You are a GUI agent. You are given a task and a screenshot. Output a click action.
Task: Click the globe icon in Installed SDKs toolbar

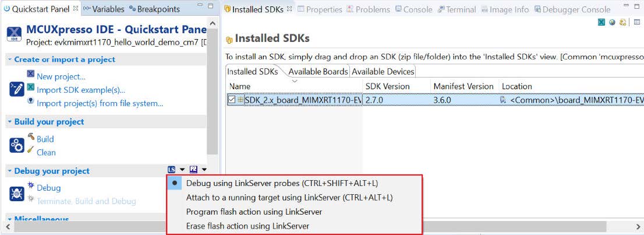pyautogui.click(x=612, y=23)
